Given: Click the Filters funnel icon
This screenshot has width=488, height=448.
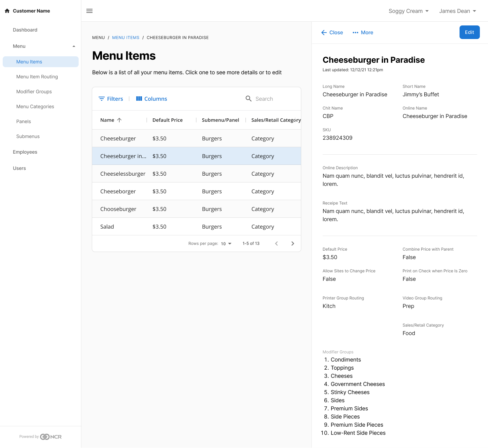Looking at the screenshot, I should click(x=101, y=99).
